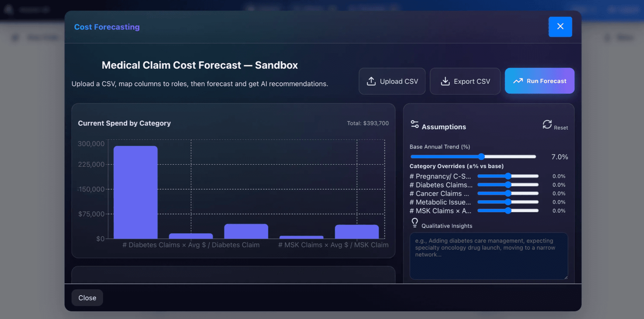Click the 'Cost Forecasting' dialog title
The height and width of the screenshot is (319, 644).
tap(107, 27)
